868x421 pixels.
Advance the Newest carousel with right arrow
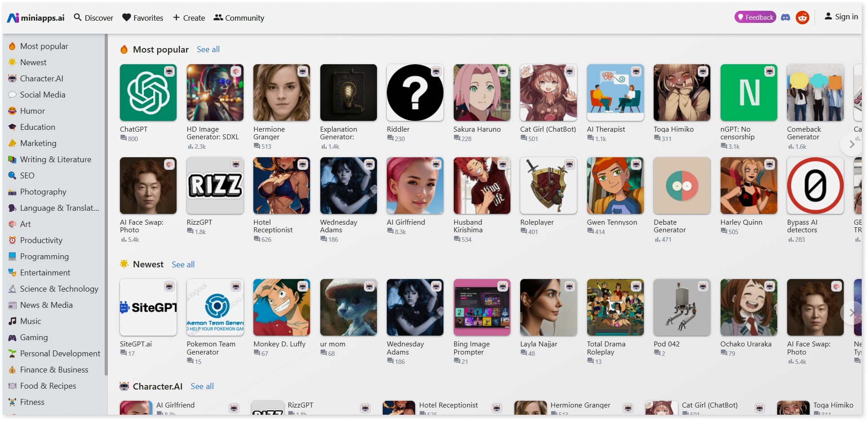pyautogui.click(x=851, y=313)
